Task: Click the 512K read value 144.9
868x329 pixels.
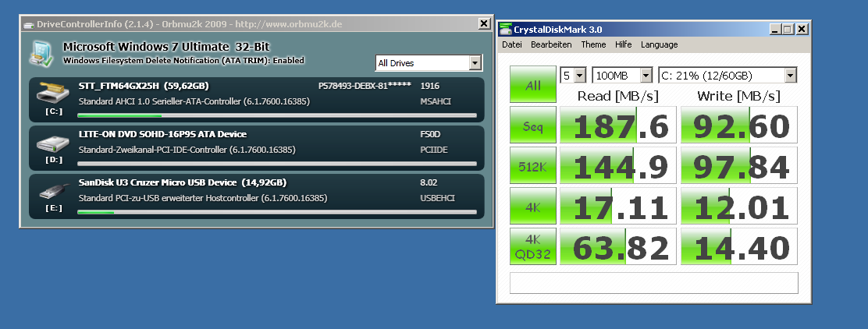Action: pyautogui.click(x=618, y=165)
